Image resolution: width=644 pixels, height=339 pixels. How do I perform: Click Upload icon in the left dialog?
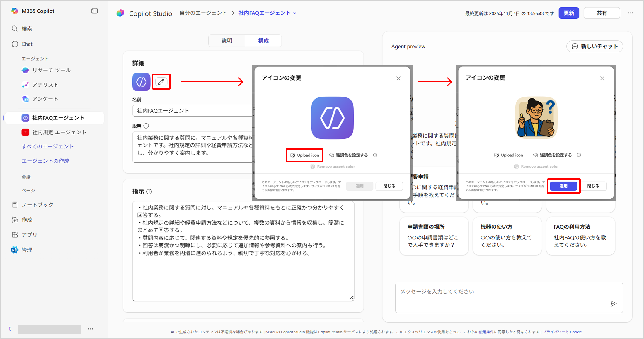[x=305, y=155]
